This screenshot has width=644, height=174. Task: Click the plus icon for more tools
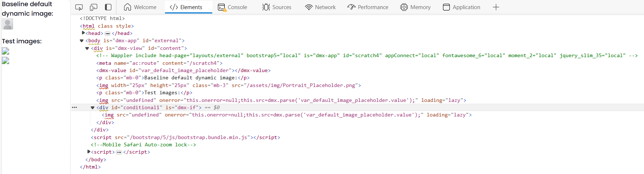496,7
